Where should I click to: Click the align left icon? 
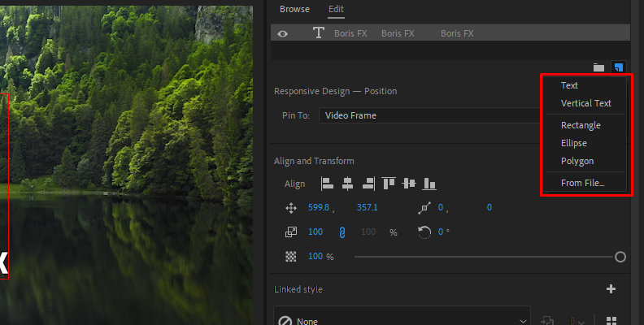click(x=327, y=184)
